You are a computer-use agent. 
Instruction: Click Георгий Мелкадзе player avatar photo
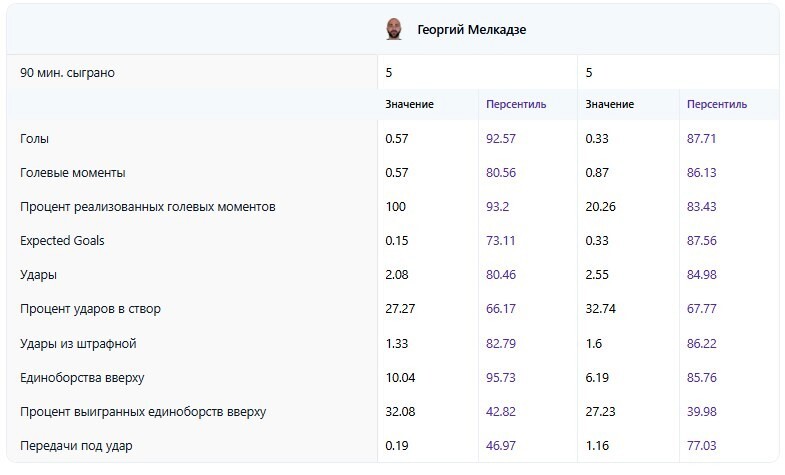click(x=394, y=30)
